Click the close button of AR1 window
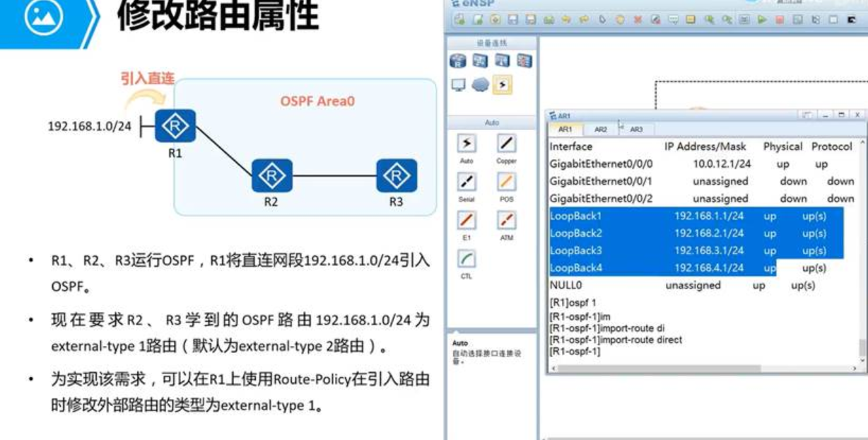Viewport: 868px width, 440px height. (857, 115)
